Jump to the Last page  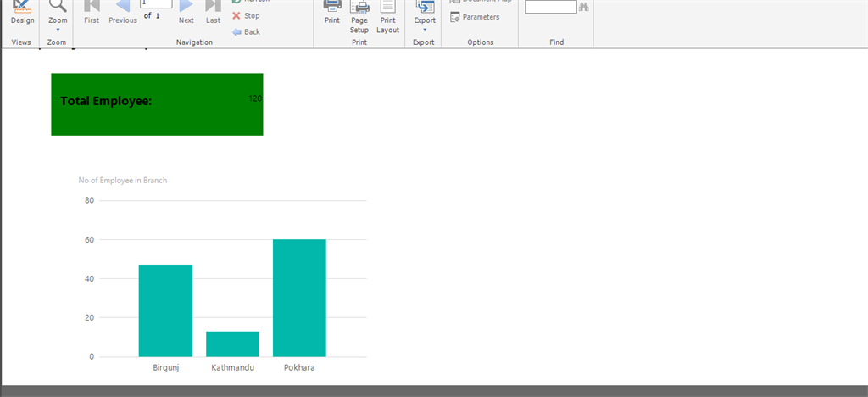tap(213, 14)
